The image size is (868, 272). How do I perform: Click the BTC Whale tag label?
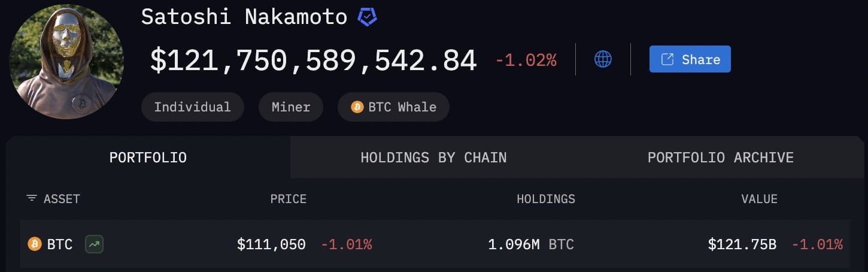(402, 107)
